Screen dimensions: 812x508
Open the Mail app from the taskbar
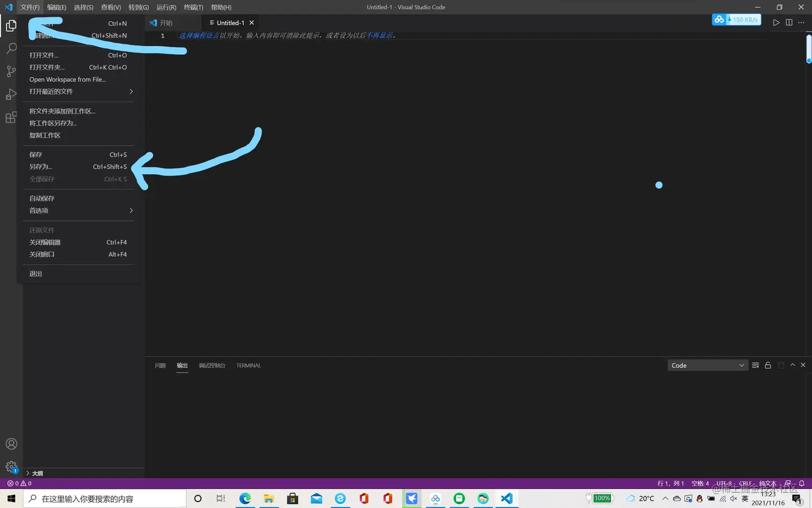[x=316, y=498]
